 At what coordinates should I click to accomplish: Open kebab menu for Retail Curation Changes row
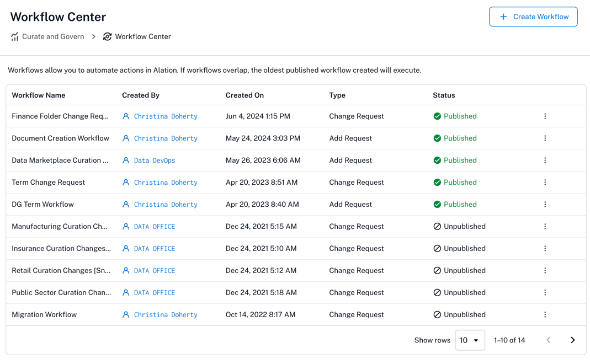coord(545,270)
